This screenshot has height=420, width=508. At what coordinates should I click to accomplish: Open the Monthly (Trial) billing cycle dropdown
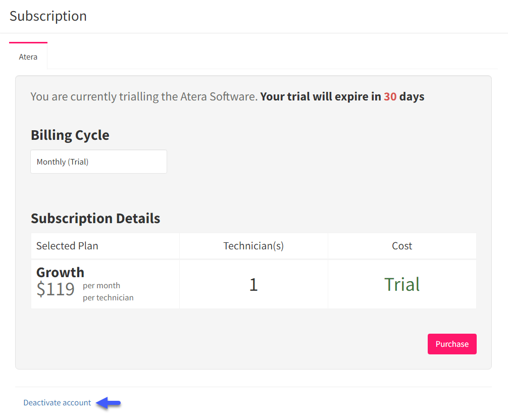[x=98, y=162]
